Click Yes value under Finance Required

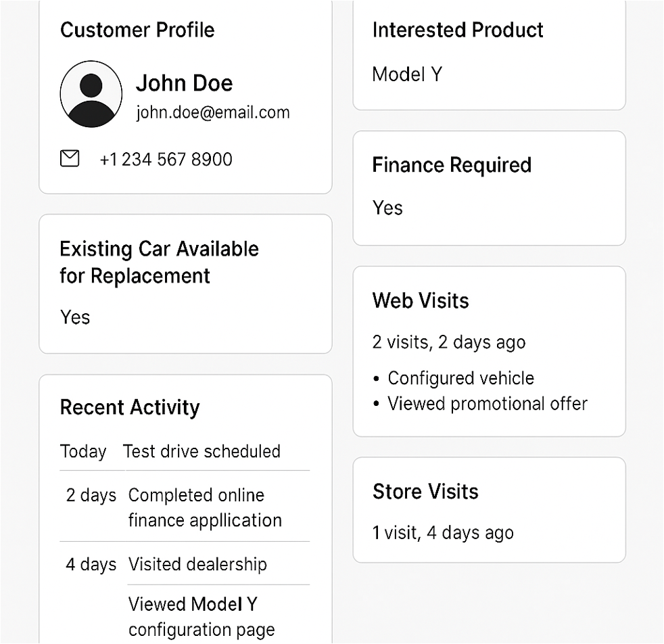387,208
